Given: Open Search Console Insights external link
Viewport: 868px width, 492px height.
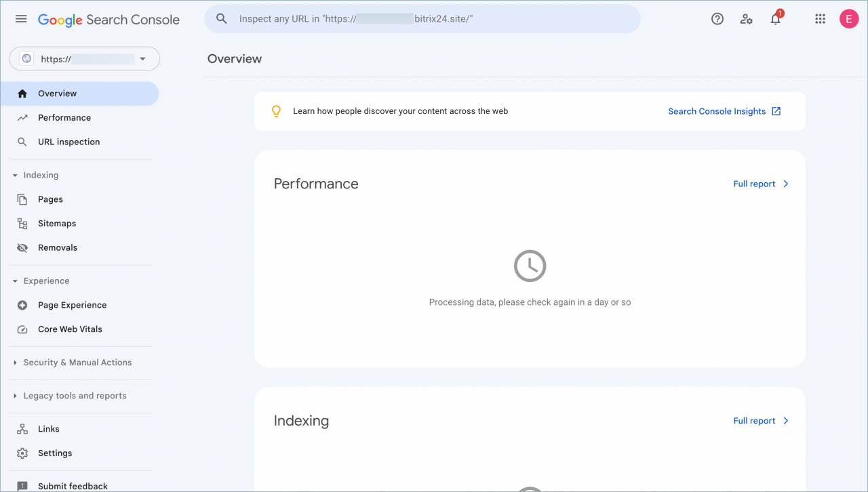Looking at the screenshot, I should pos(724,111).
